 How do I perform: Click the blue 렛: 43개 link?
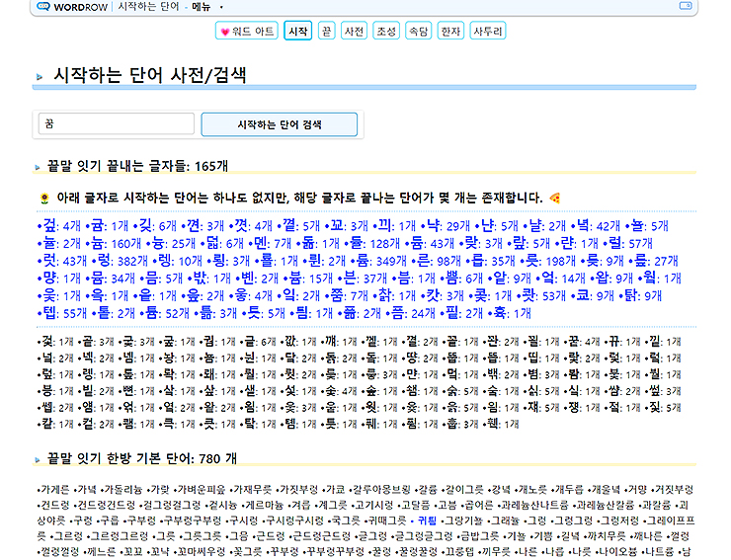pos(65,261)
